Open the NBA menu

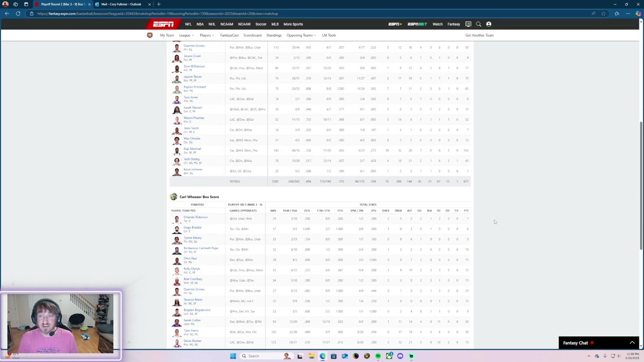[x=200, y=24]
